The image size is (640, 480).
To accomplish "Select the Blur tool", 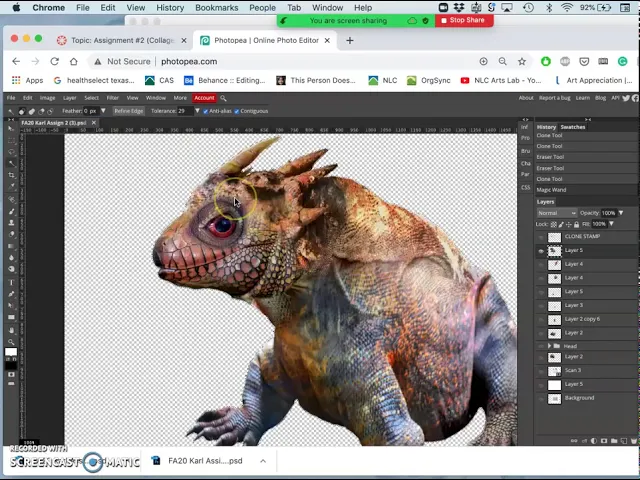I will point(11,258).
